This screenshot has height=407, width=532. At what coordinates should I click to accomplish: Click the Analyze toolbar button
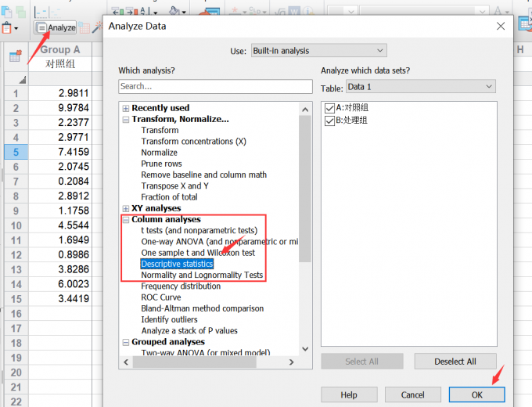pyautogui.click(x=56, y=27)
